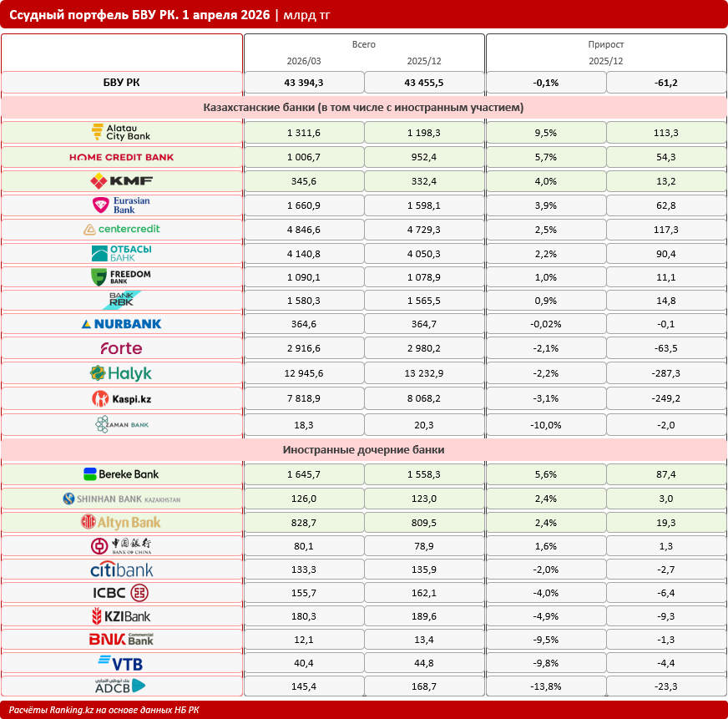Click the total value 43 455,5

click(x=424, y=83)
